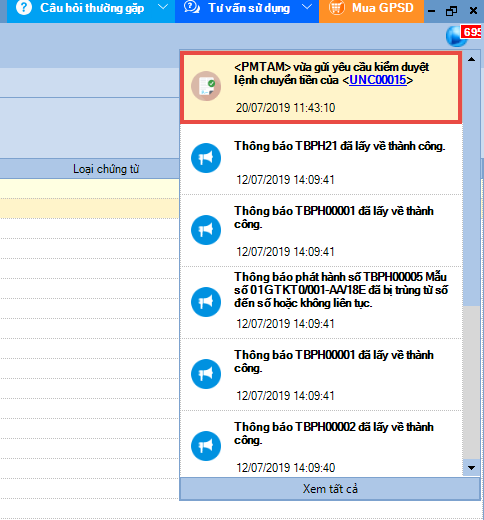Click the notification globe icon with badge
The image size is (484, 520).
[x=457, y=36]
